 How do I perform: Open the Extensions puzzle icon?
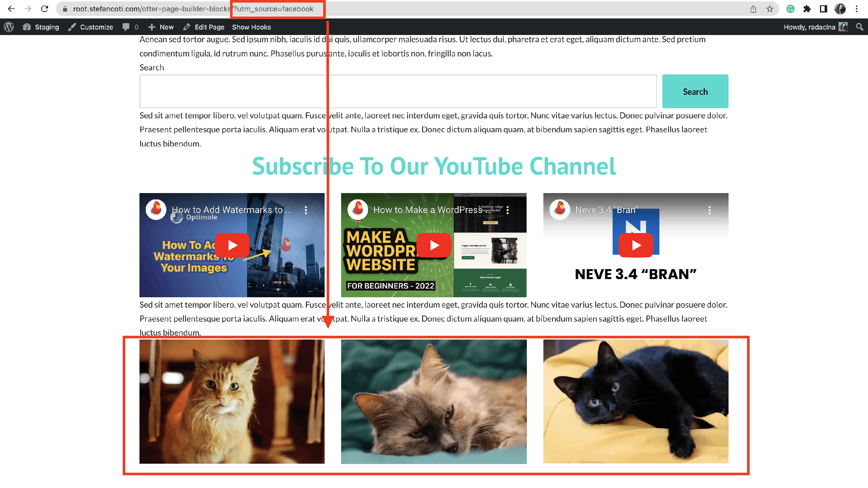point(807,9)
